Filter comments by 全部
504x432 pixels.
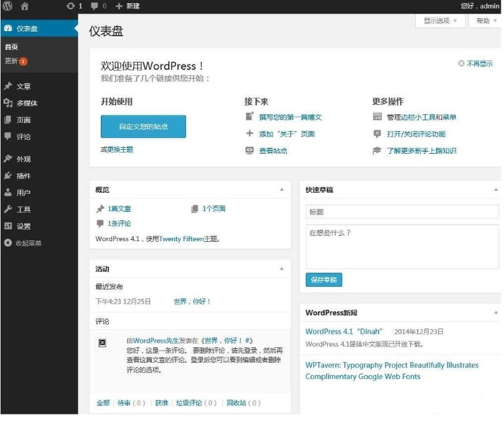(103, 402)
